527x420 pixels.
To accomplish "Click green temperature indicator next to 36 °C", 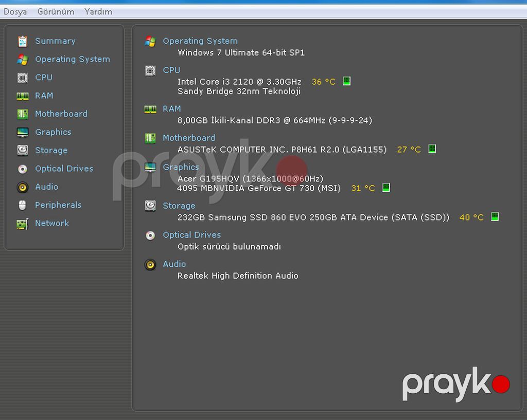I will (346, 81).
